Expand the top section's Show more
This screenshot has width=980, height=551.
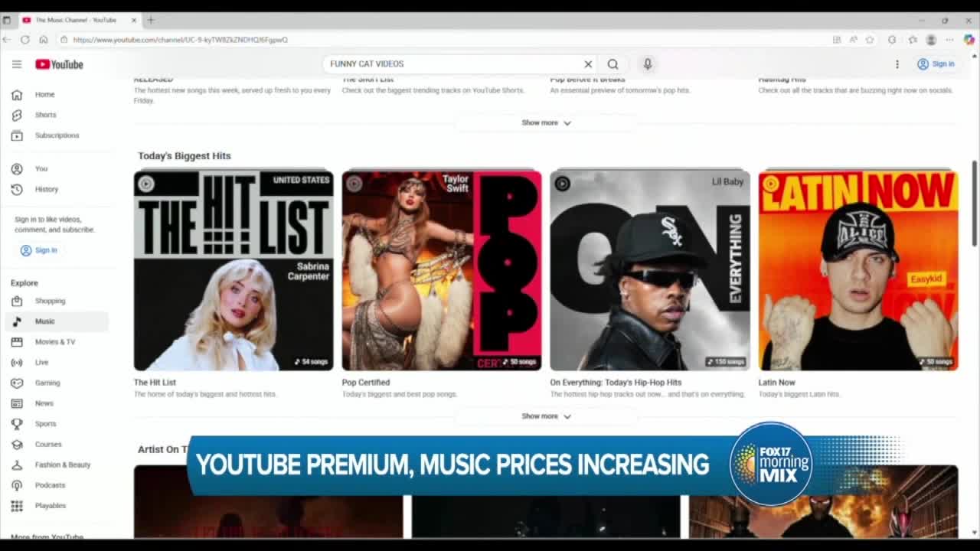546,122
